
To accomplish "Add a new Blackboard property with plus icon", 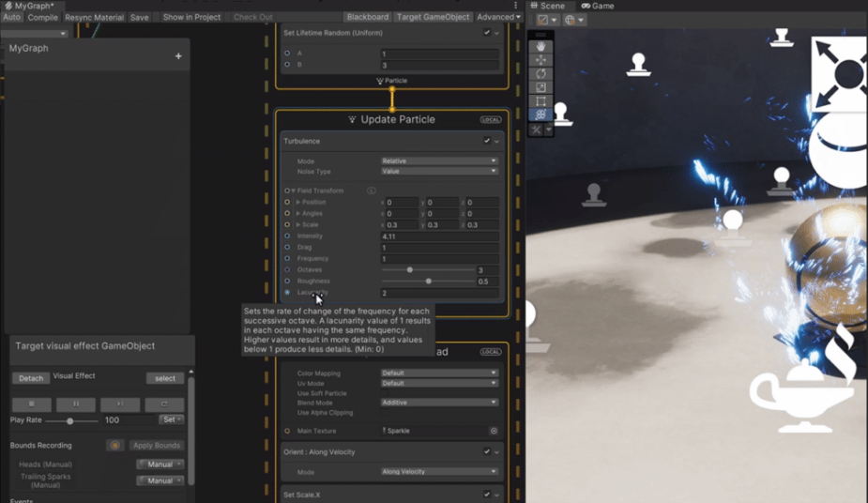I will click(178, 56).
